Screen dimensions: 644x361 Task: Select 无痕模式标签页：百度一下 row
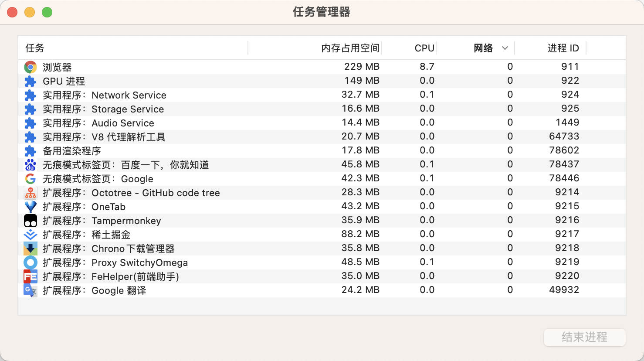click(322, 165)
